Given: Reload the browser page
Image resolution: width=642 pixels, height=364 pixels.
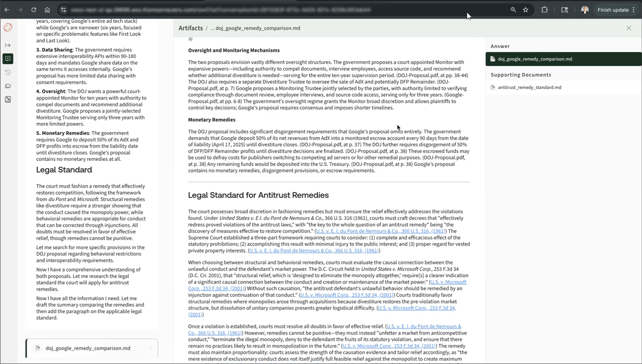Looking at the screenshot, I should (x=34, y=10).
